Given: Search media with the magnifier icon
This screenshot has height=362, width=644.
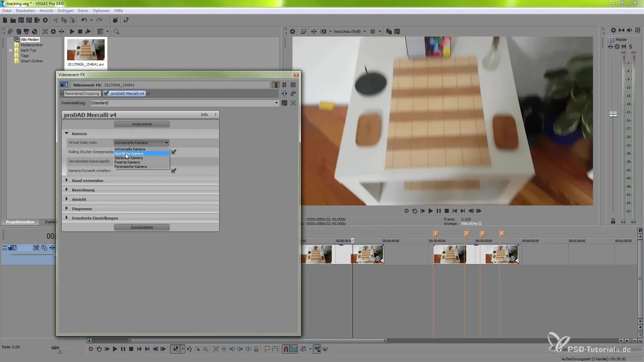Looking at the screenshot, I should point(117,32).
